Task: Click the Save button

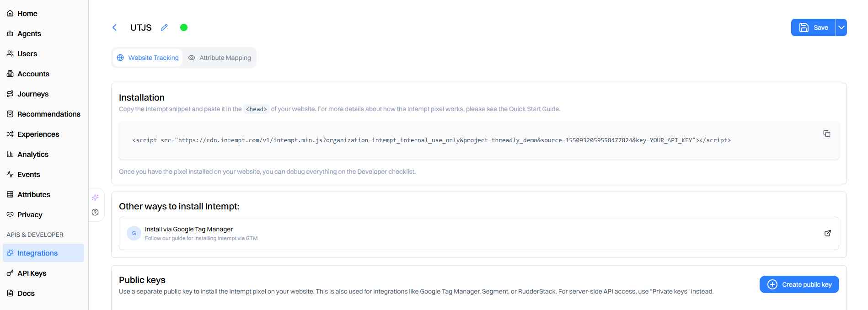Action: pos(813,27)
